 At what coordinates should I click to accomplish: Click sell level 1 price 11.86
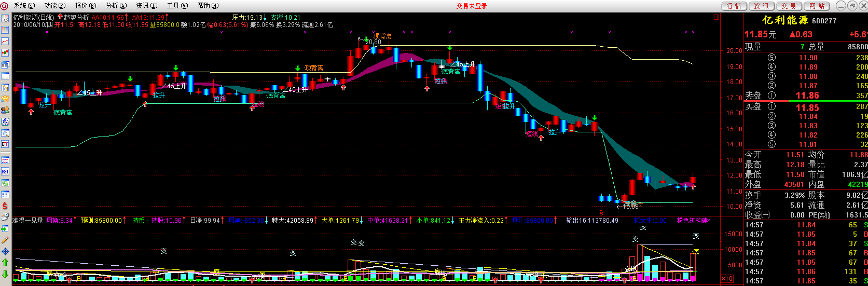808,96
